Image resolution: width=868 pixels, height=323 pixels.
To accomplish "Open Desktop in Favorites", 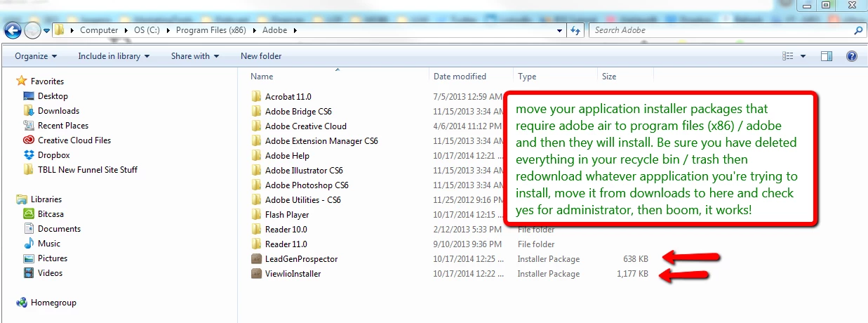I will tap(53, 96).
